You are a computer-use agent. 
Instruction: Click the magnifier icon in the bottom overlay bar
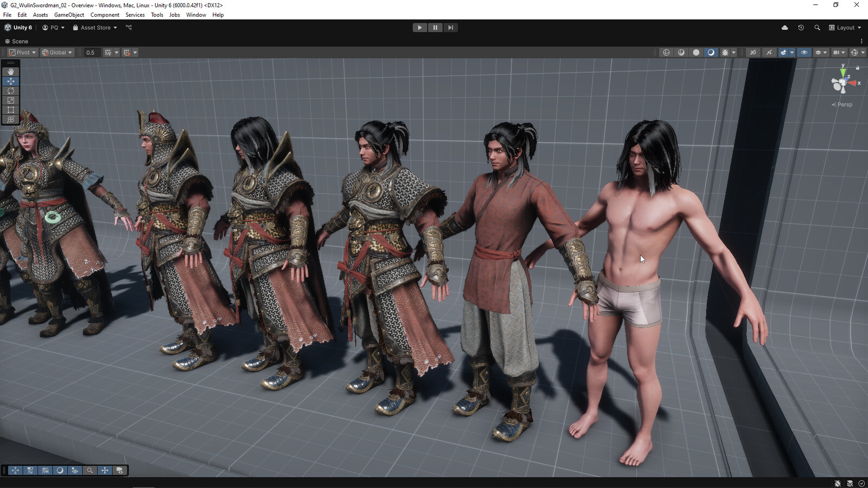click(x=90, y=470)
